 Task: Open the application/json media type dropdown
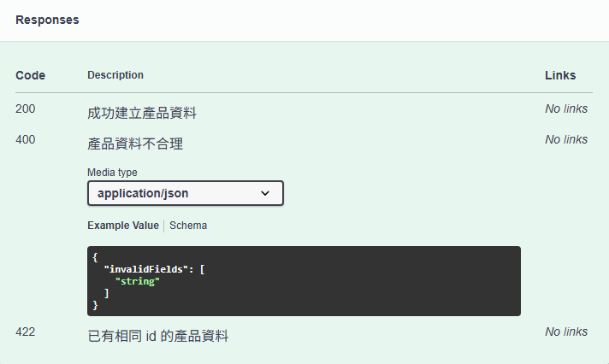tap(186, 193)
